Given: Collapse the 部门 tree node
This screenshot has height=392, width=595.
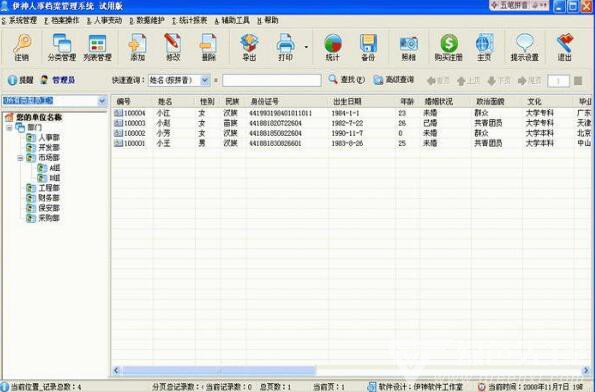Looking at the screenshot, I should click(x=9, y=128).
